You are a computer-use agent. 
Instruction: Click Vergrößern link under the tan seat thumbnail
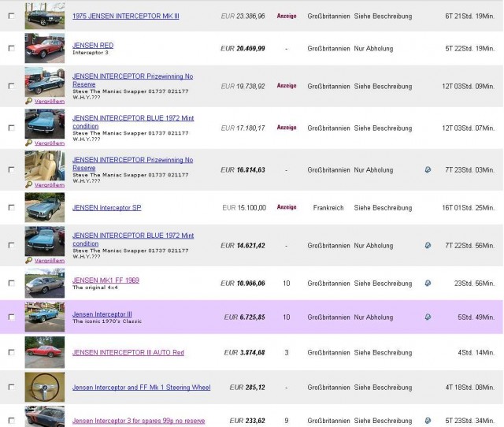click(x=50, y=185)
